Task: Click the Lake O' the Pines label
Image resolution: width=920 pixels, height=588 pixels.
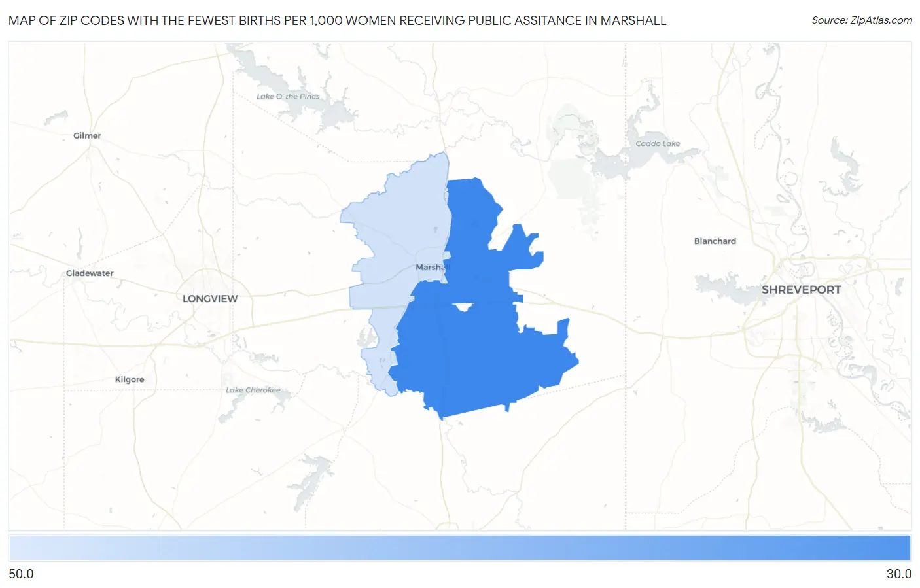Action: pyautogui.click(x=288, y=96)
